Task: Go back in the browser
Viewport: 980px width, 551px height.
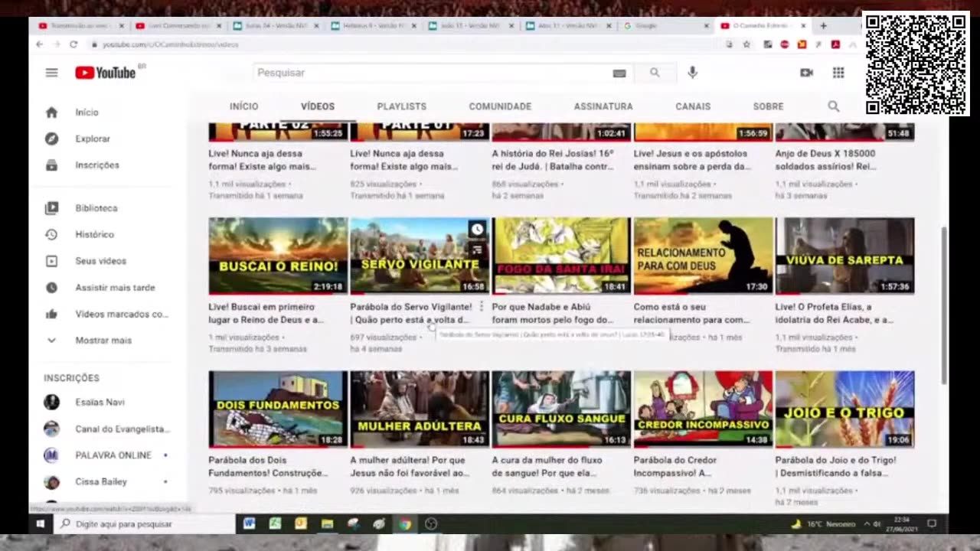Action: point(40,44)
